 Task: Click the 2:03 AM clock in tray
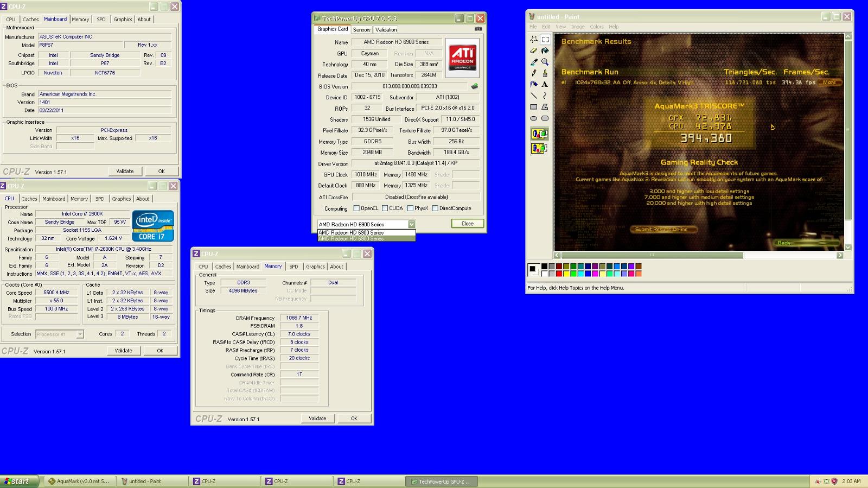851,481
